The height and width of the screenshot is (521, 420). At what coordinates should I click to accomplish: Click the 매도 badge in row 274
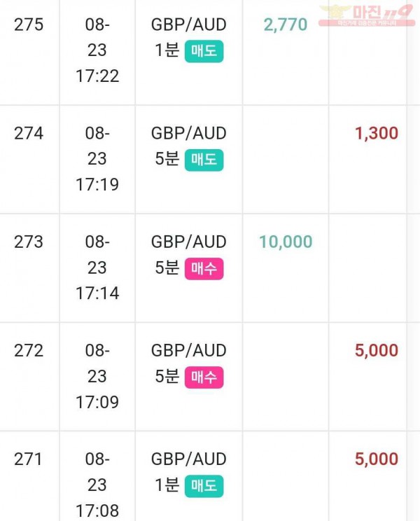204,160
